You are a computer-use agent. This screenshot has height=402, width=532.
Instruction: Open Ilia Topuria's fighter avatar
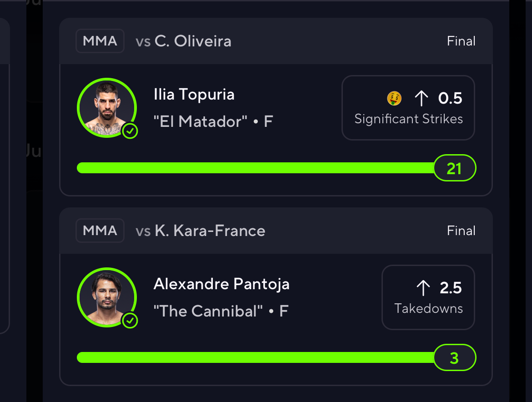107,108
